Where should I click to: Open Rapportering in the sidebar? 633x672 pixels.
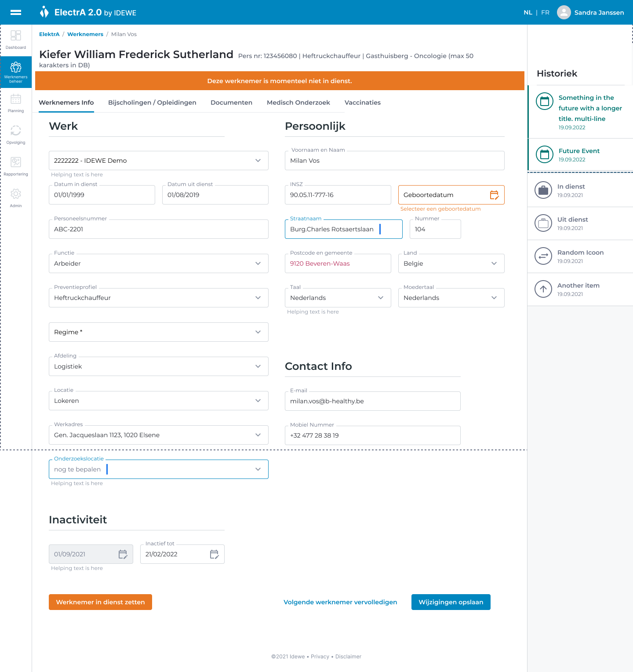point(16,166)
